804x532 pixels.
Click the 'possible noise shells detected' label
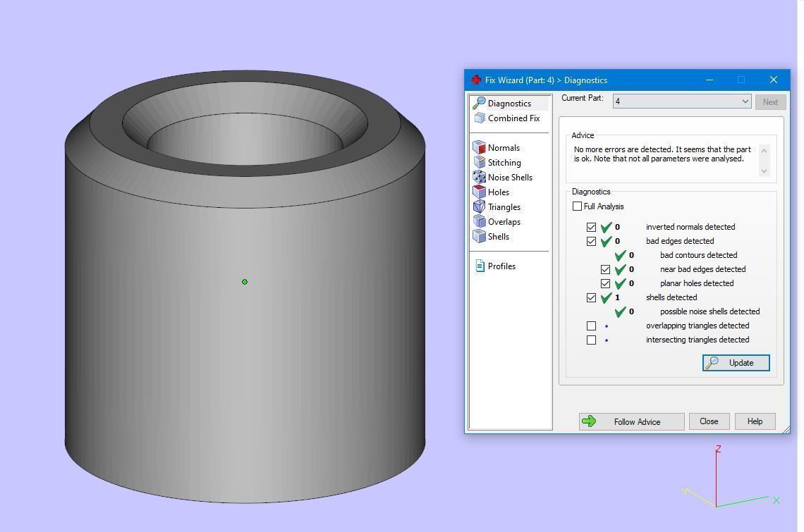pyautogui.click(x=709, y=311)
